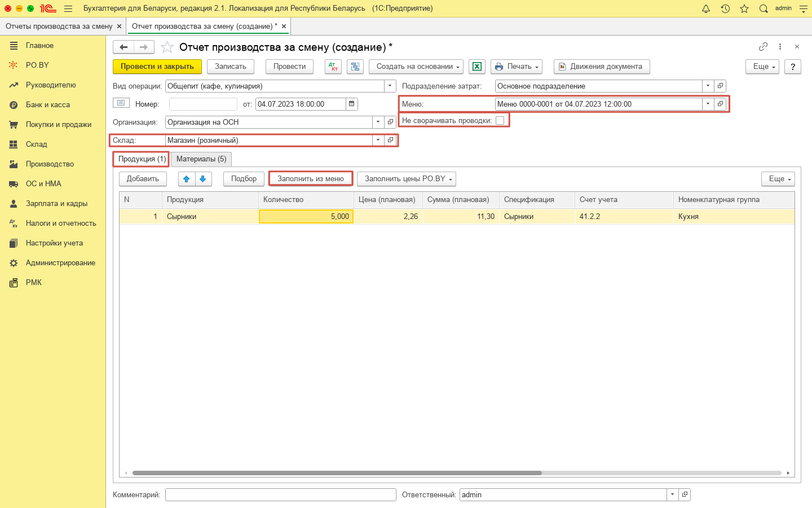Expand 'Создать на основании' menu
The width and height of the screenshot is (812, 508).
[x=416, y=67]
